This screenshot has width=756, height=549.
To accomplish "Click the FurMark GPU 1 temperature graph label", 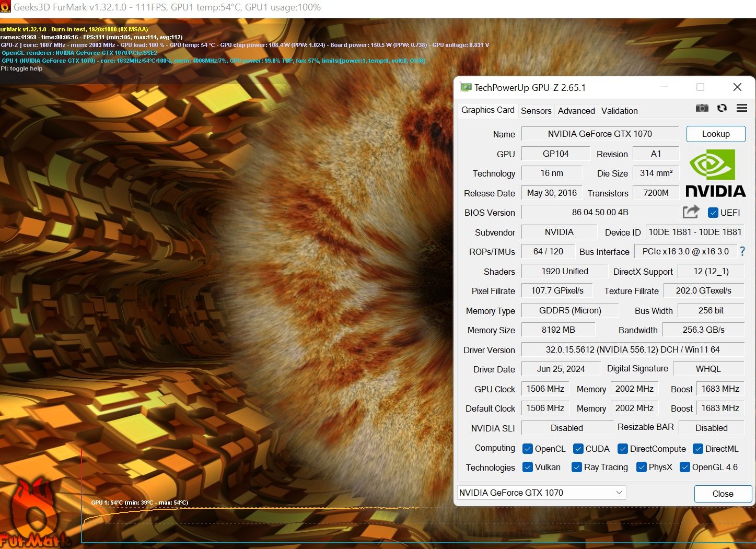I will click(x=139, y=503).
